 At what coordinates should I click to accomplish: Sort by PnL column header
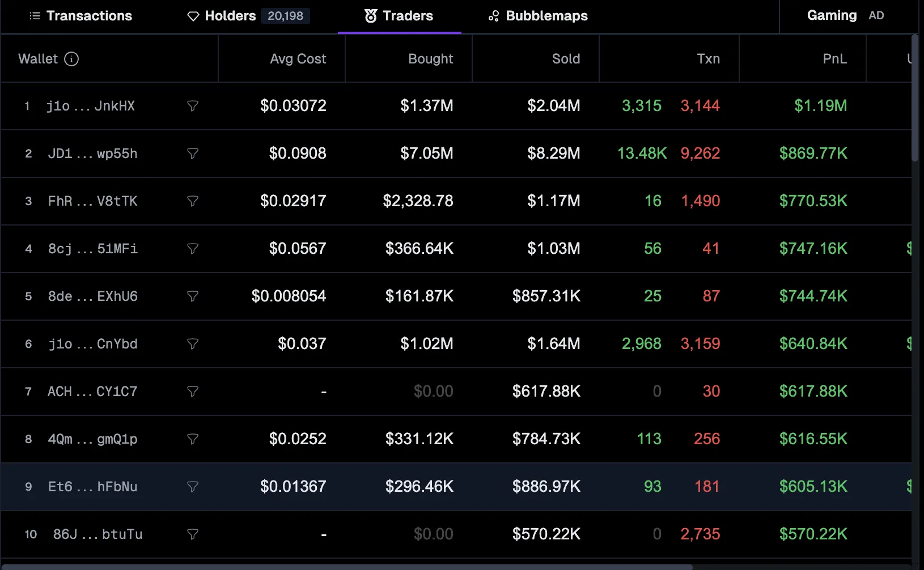[x=834, y=59]
